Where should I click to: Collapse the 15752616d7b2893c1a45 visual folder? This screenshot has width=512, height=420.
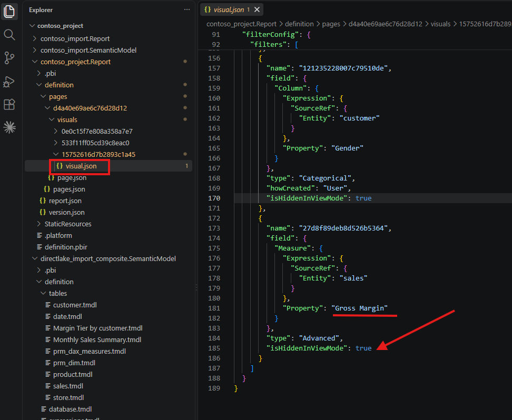[99, 154]
